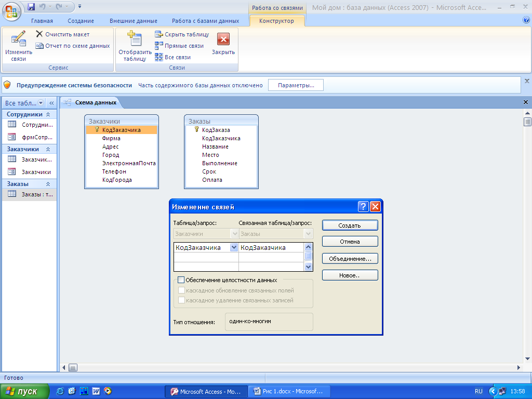532x399 pixels.
Task: Select the Конструктор tab
Action: (276, 21)
